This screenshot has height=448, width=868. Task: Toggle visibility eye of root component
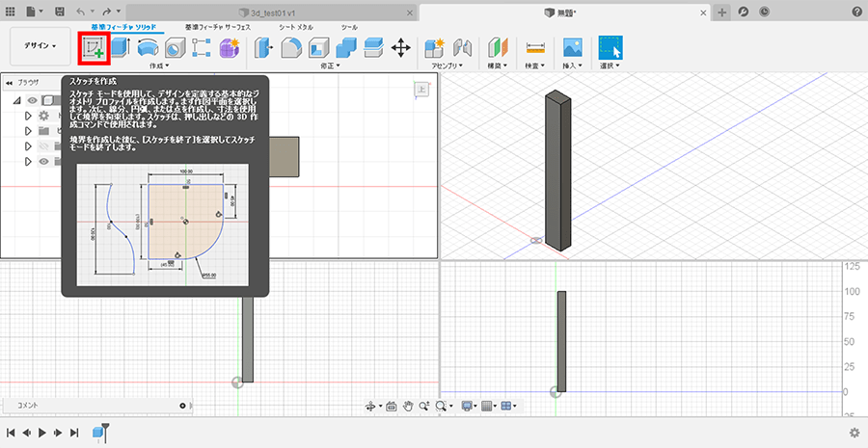click(x=32, y=100)
